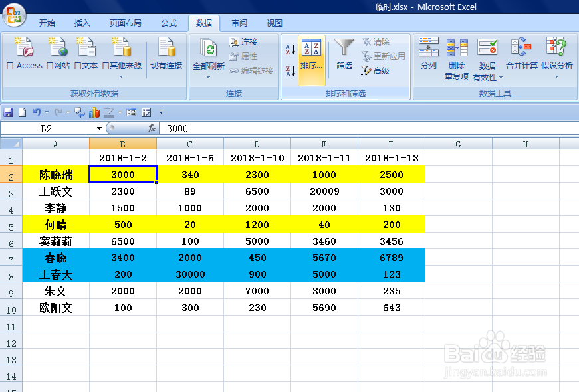The width and height of the screenshot is (579, 392).
Task: Select cell with name 何晴
Action: (x=56, y=225)
